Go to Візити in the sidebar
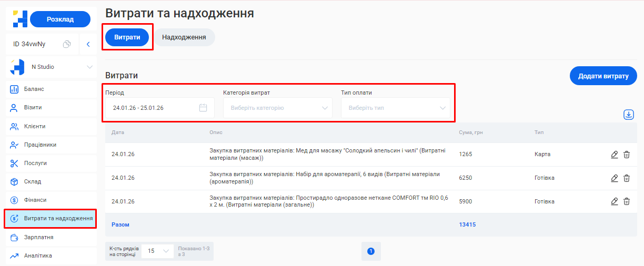This screenshot has height=266, width=644. (51, 107)
